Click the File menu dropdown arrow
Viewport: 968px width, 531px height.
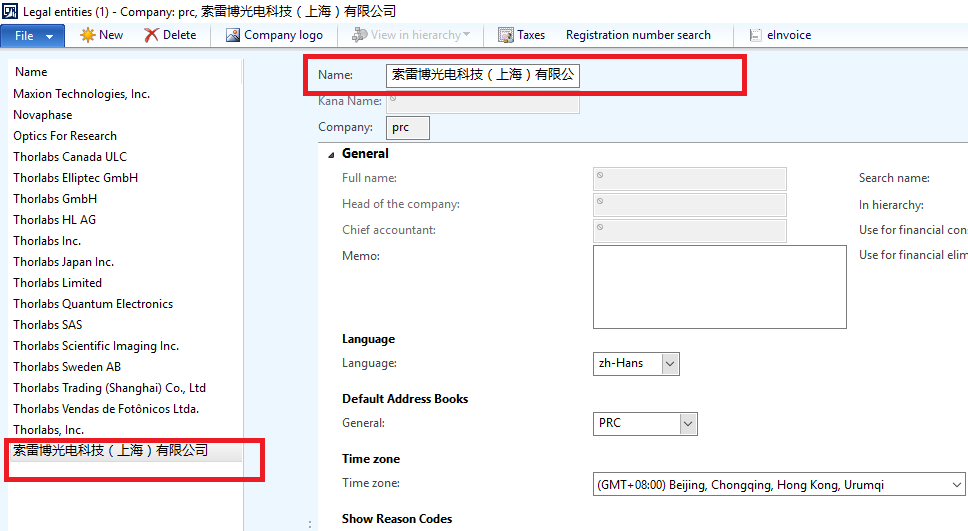click(49, 36)
